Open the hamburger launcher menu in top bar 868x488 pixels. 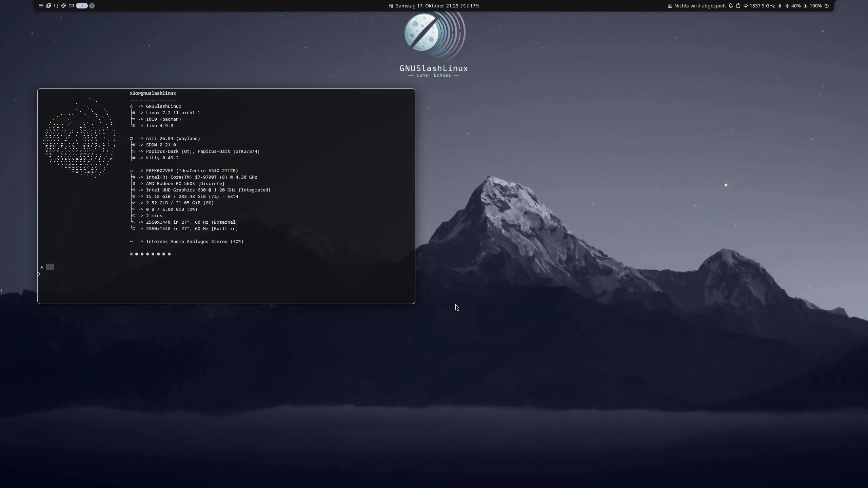[41, 6]
